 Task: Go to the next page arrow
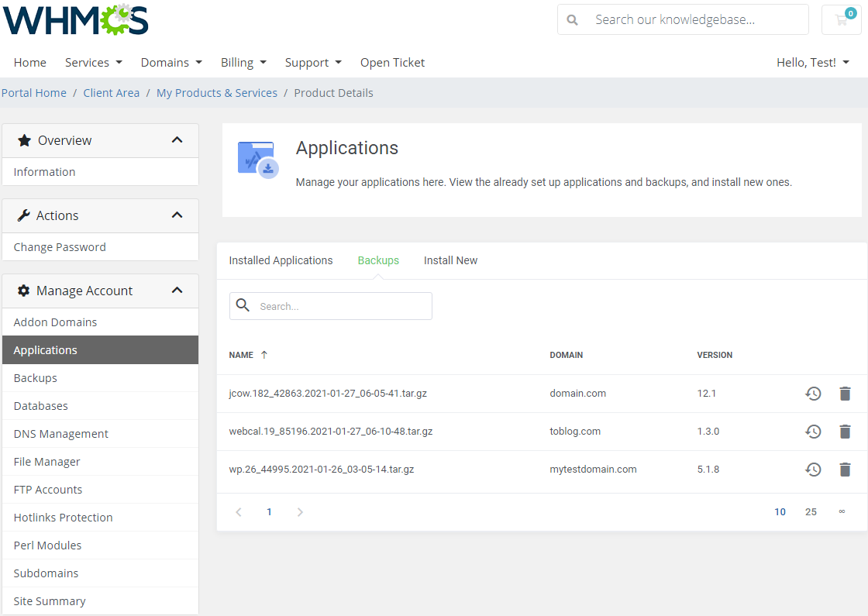click(x=300, y=512)
